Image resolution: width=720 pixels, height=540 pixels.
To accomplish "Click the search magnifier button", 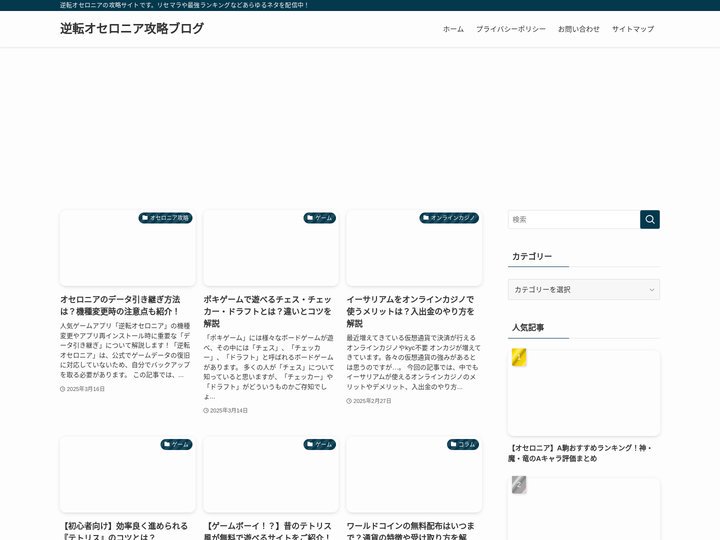I will click(650, 219).
